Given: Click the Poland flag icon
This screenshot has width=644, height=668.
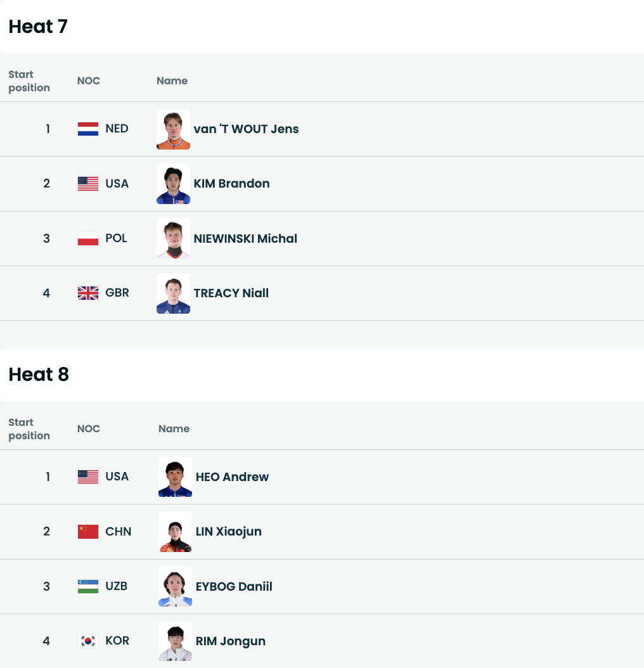Looking at the screenshot, I should point(88,239).
